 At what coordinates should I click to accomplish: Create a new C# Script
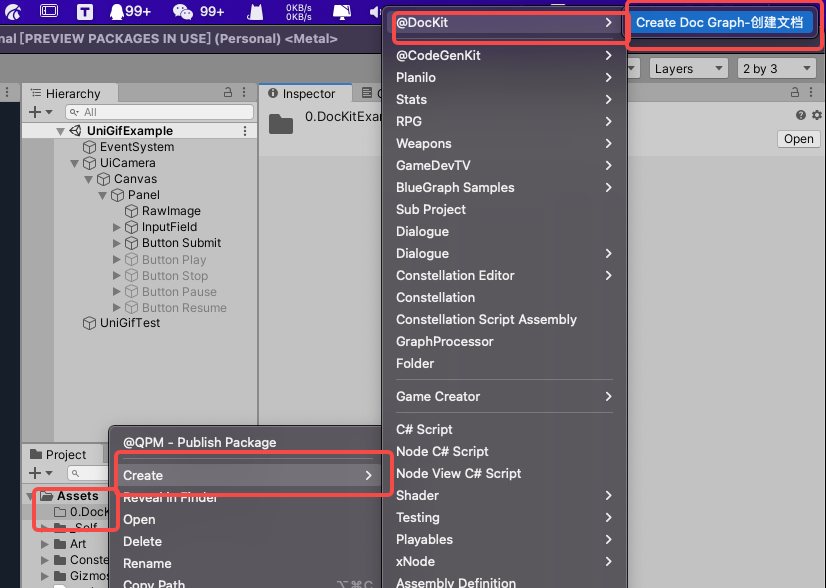[505, 430]
